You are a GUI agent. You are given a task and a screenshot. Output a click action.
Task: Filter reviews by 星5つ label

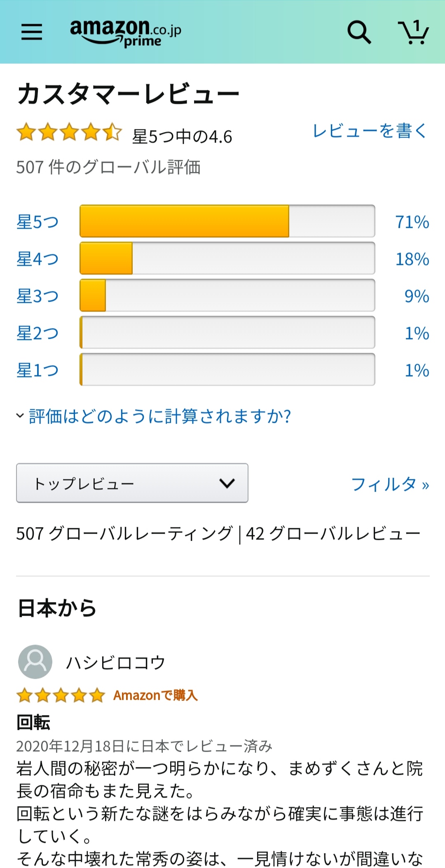point(37,222)
